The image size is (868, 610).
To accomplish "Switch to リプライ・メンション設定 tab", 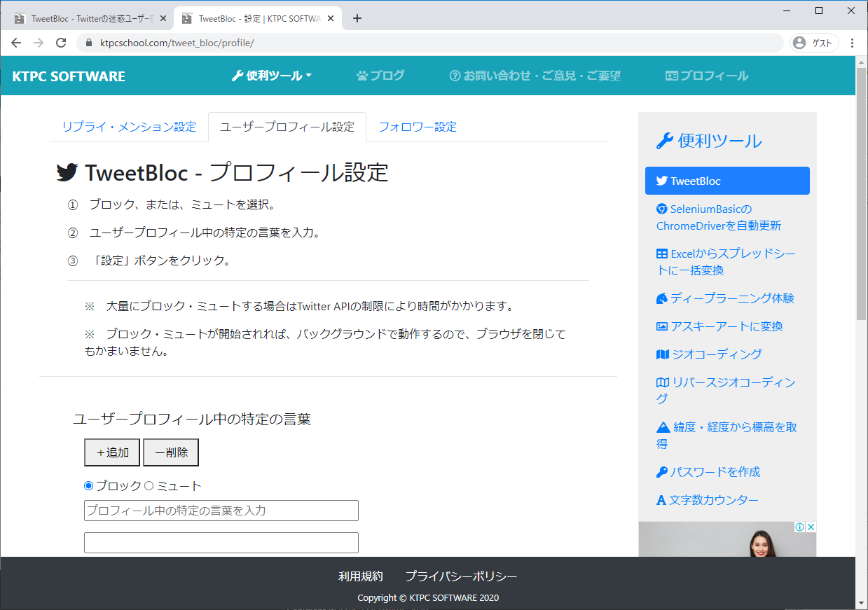I will tap(129, 127).
